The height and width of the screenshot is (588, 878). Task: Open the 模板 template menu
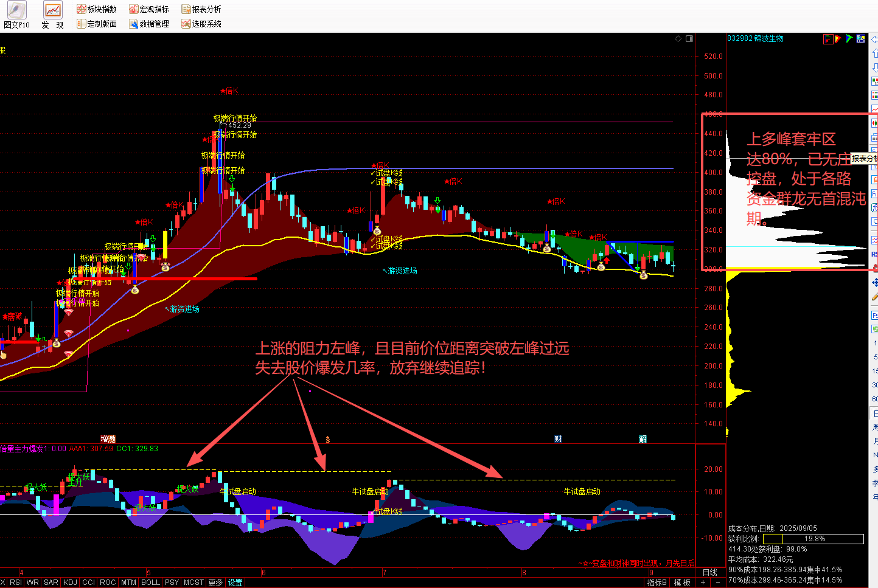[683, 583]
